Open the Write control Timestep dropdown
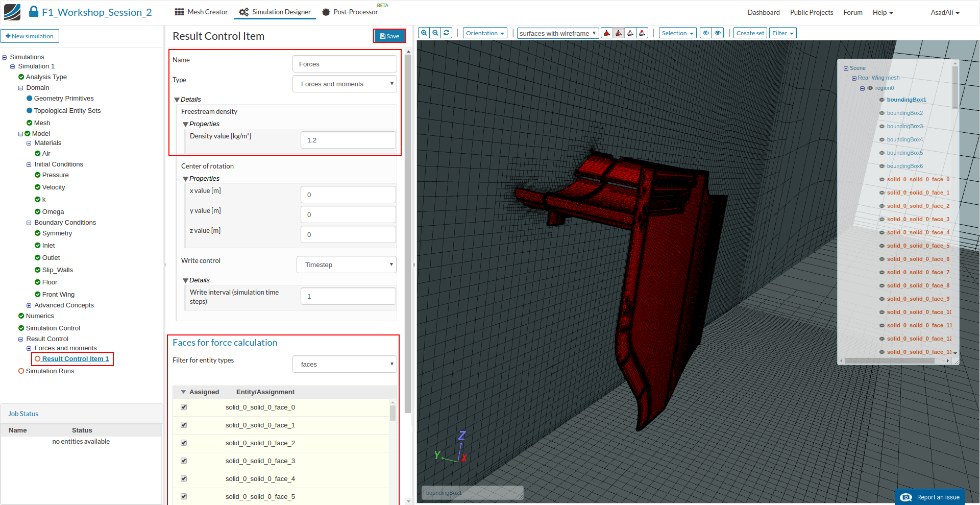The width and height of the screenshot is (980, 505). tap(347, 265)
